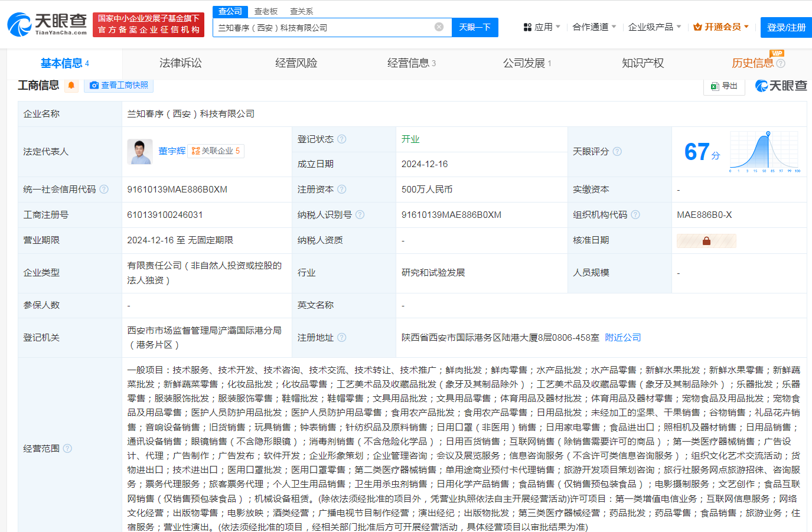The height and width of the screenshot is (532, 812).
Task: Open the 知识产权 tab
Action: [x=643, y=63]
